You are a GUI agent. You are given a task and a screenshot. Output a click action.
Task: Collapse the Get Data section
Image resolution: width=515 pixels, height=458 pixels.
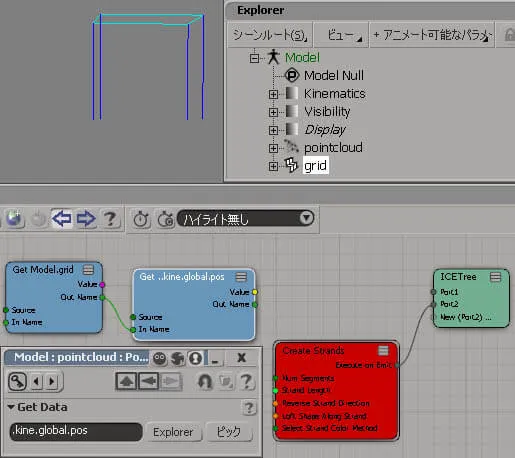tap(11, 407)
